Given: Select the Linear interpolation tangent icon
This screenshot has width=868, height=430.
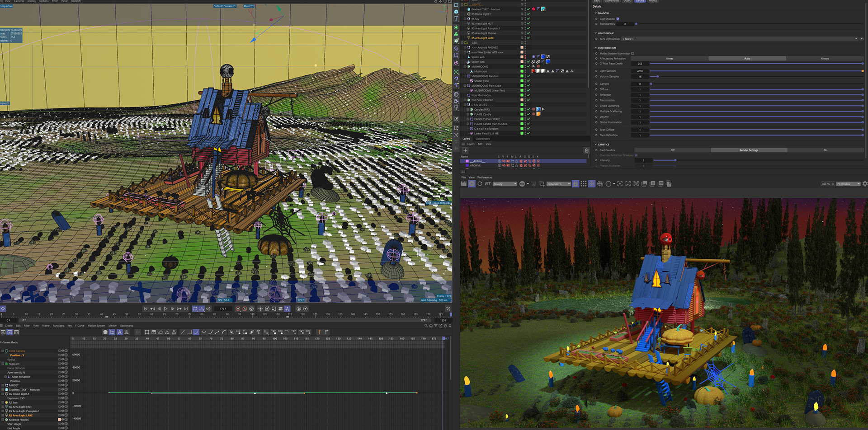Looking at the screenshot, I should pos(183,332).
